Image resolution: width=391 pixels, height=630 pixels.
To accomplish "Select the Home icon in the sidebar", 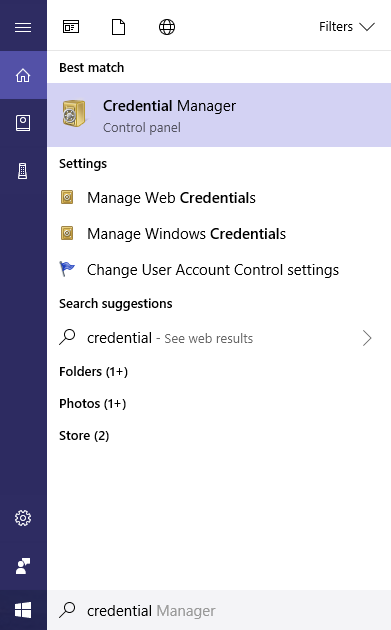I will tap(23, 75).
